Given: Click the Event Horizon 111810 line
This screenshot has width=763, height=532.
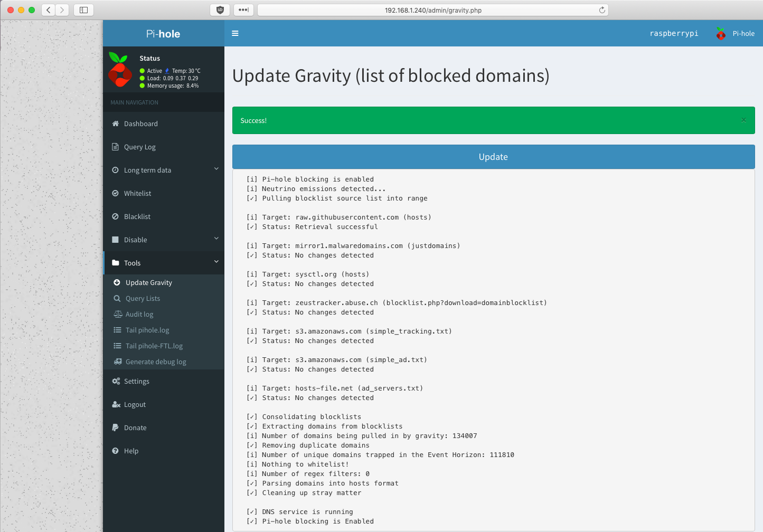Looking at the screenshot, I should coord(380,455).
